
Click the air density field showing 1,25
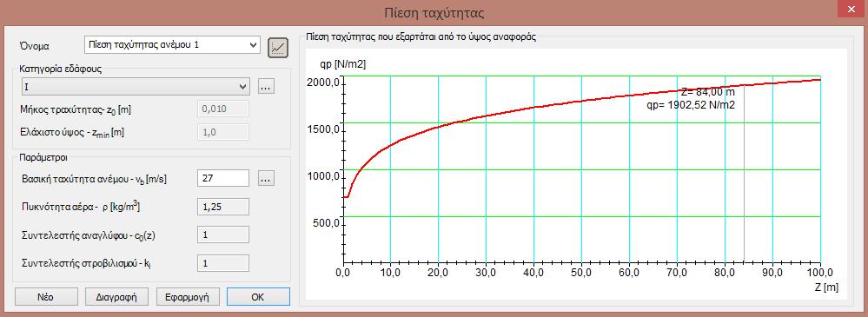pos(223,207)
